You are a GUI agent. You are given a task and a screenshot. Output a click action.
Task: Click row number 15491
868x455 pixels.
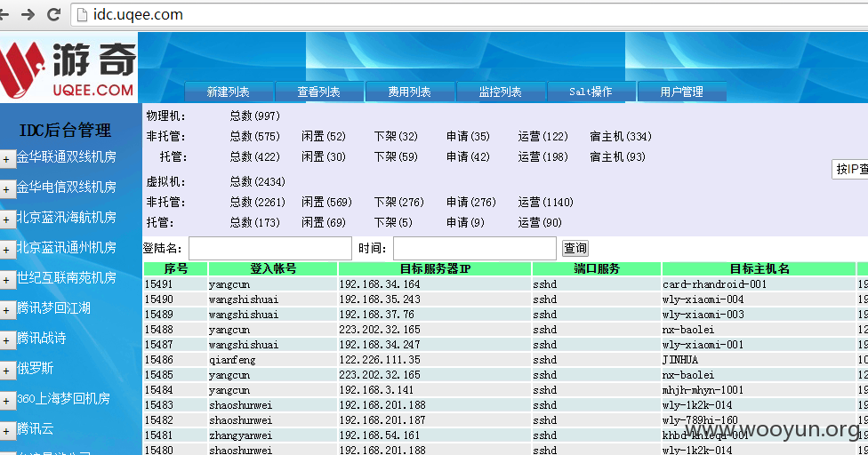pos(159,284)
